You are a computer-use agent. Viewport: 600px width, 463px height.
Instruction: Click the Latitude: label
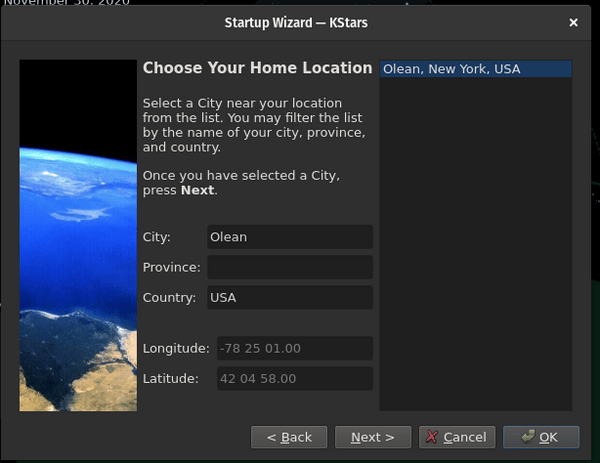click(171, 379)
